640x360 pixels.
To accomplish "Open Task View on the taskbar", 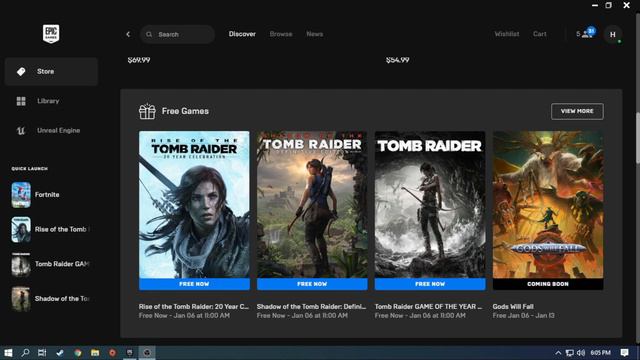I will coord(42,353).
